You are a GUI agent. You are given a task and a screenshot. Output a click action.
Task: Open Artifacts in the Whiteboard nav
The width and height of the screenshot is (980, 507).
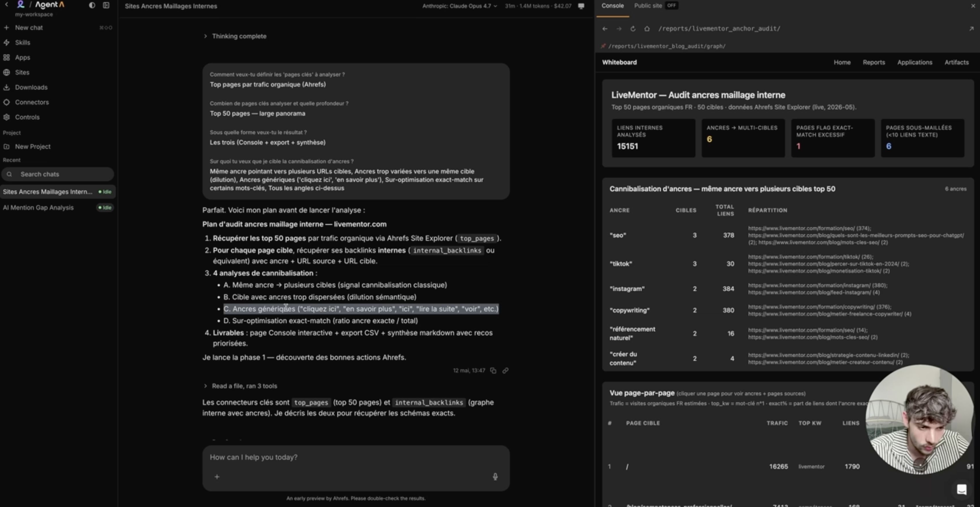[x=956, y=62]
